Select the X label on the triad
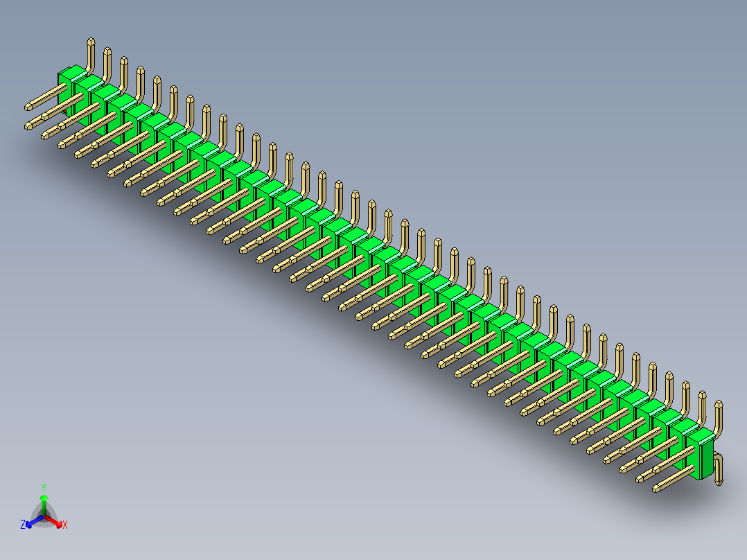Image resolution: width=747 pixels, height=560 pixels. pos(66,525)
